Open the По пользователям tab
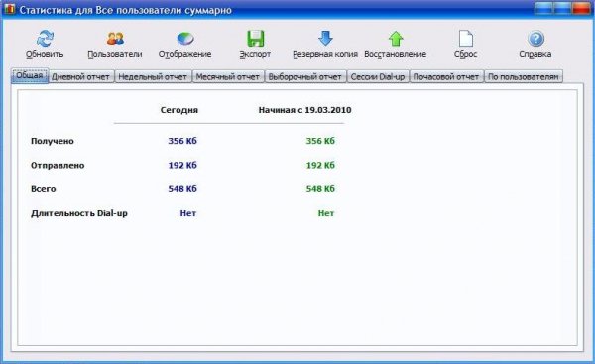Image resolution: width=595 pixels, height=364 pixels. [524, 76]
